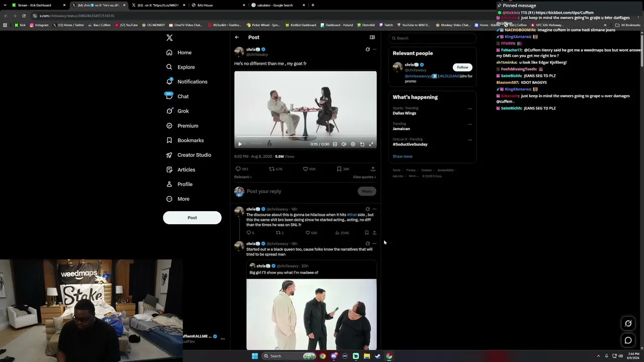Open the Kick chat icon at bottom right
The width and height of the screenshot is (644, 362).
628,340
